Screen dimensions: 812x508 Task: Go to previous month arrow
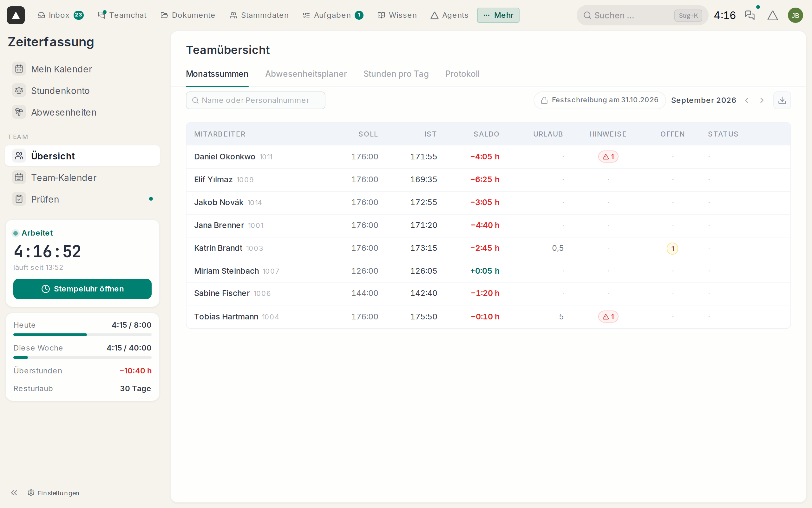click(x=747, y=100)
